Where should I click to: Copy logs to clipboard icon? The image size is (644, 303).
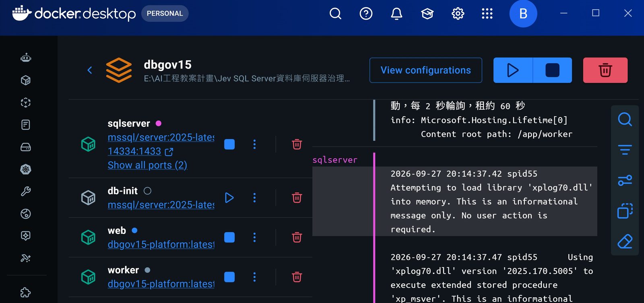click(625, 211)
